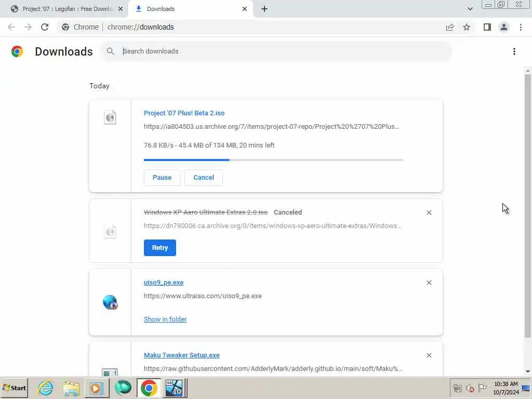Viewport: 532px width, 399px height.
Task: Close the Downloads tab
Action: [245, 9]
